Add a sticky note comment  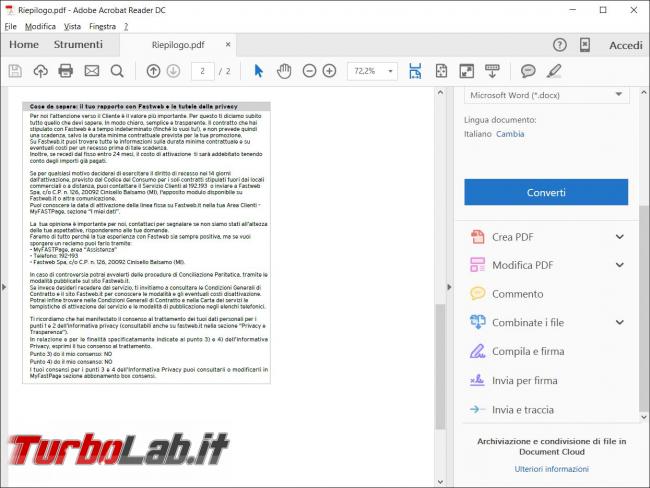528,71
